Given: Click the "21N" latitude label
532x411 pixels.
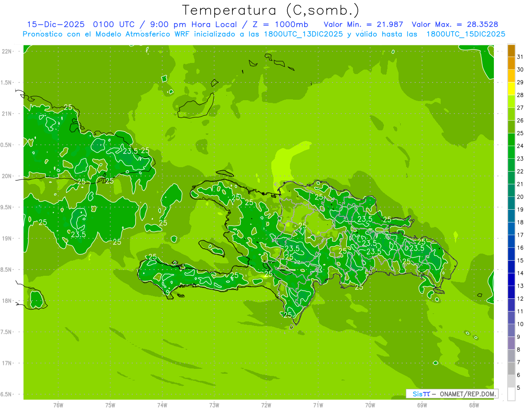Looking at the screenshot, I should [7, 114].
